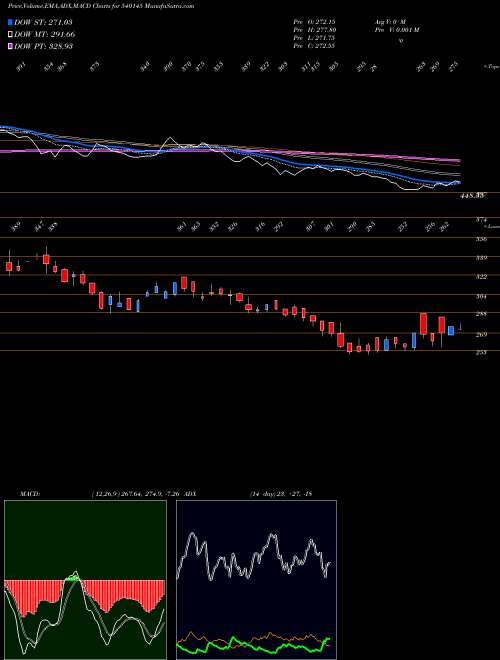The image size is (500, 660).
Task: Click the chart title mentioning MunafaSutra.com
Action: click(x=101, y=6)
